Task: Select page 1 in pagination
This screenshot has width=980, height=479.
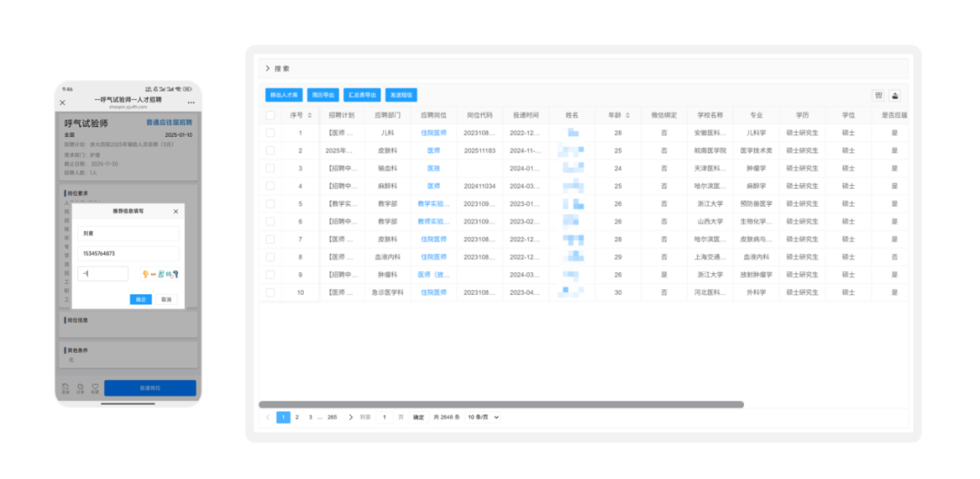Action: point(283,417)
